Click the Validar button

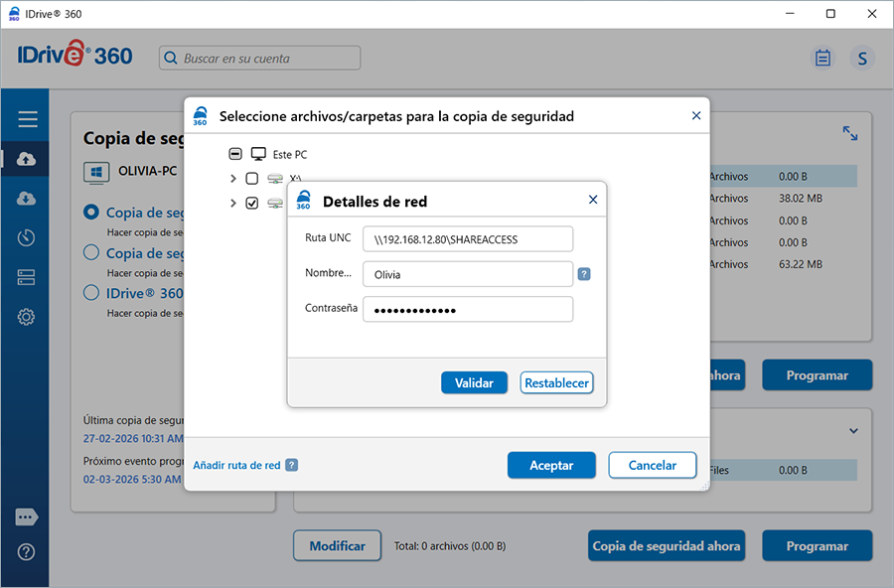point(474,382)
